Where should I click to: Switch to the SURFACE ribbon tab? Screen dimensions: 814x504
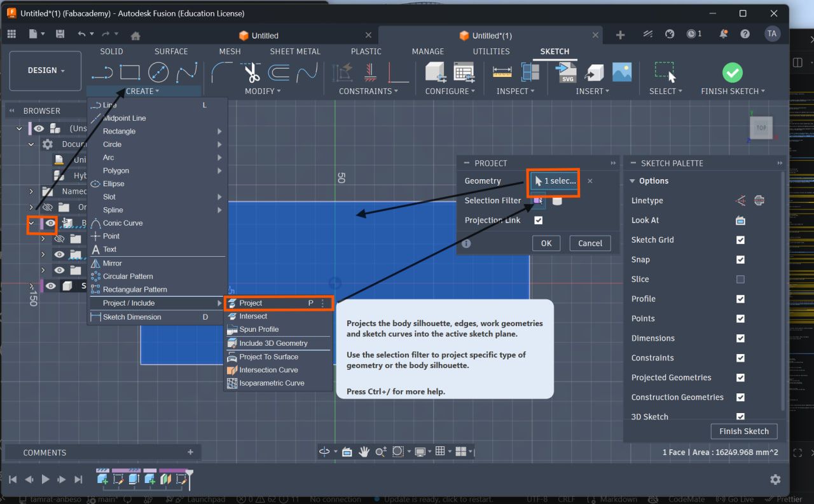[x=171, y=51]
